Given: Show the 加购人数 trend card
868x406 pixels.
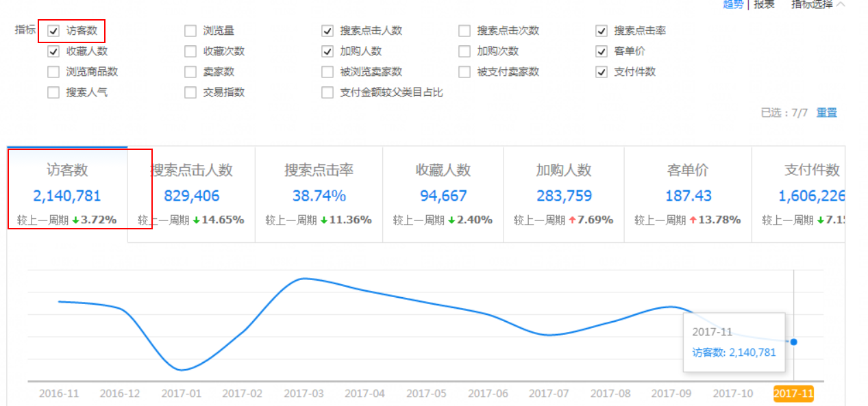Looking at the screenshot, I should [564, 194].
